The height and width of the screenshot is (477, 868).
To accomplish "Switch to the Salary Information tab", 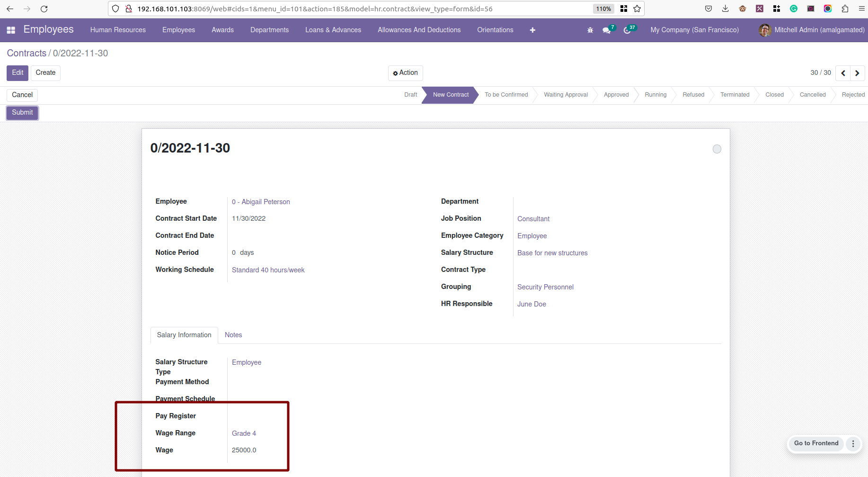I will click(x=184, y=335).
